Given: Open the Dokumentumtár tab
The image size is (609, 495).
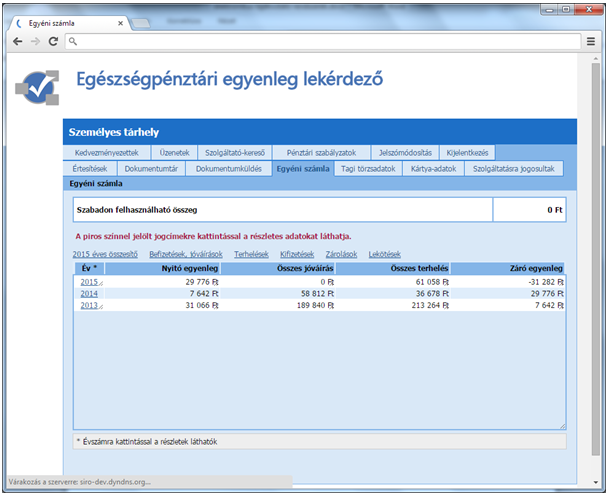Looking at the screenshot, I should 151,169.
